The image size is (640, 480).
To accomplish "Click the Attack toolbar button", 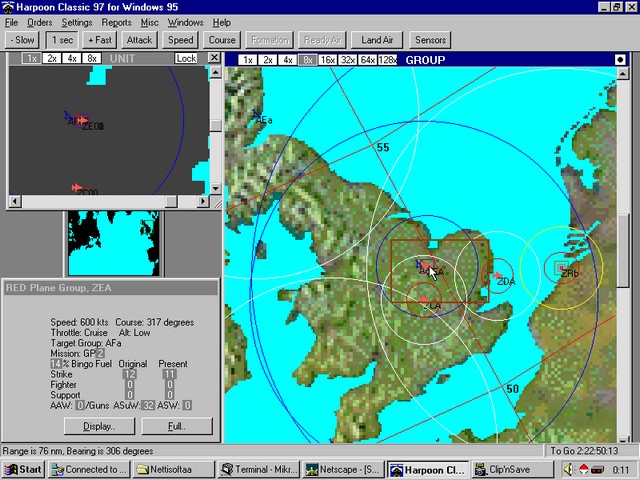I will pyautogui.click(x=139, y=40).
